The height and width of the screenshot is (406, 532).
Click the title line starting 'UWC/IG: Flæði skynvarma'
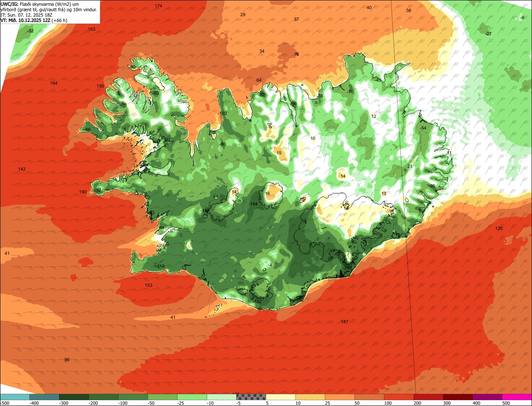(40, 4)
